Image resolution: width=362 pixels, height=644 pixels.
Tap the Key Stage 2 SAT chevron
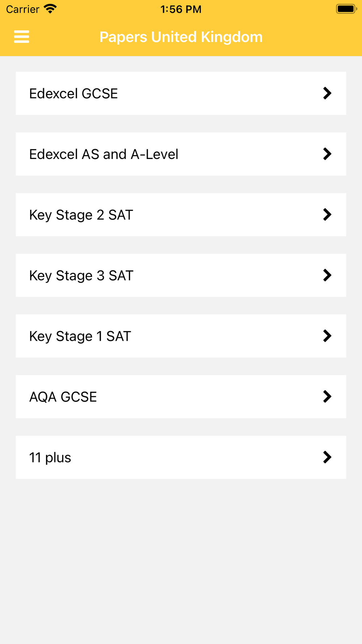pos(327,215)
